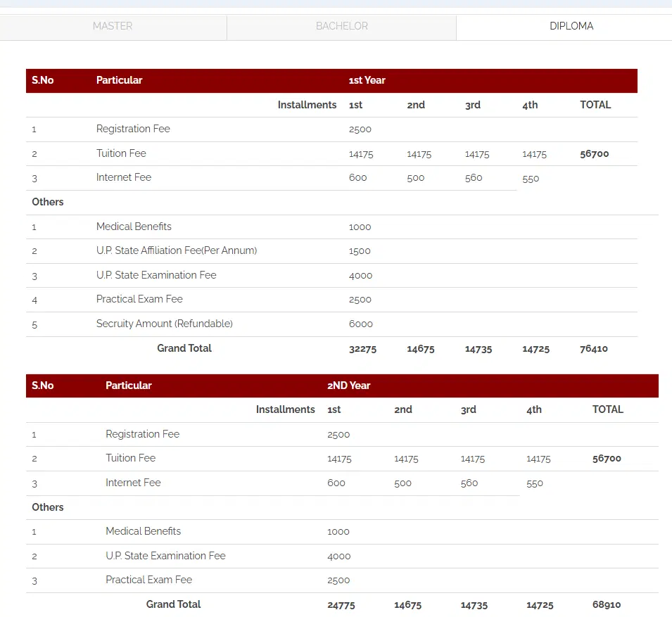Image resolution: width=672 pixels, height=617 pixels.
Task: Click the TOTAL column header in 2ND Year table
Action: pos(607,409)
